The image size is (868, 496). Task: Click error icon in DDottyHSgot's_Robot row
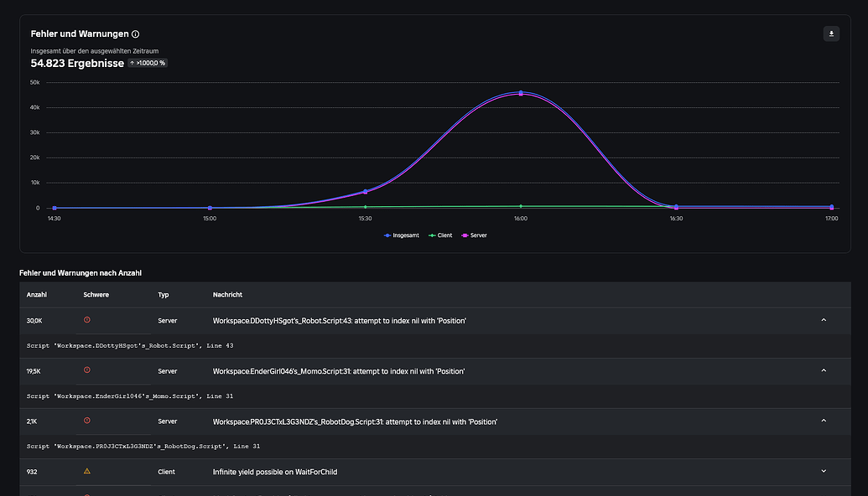[x=87, y=320]
